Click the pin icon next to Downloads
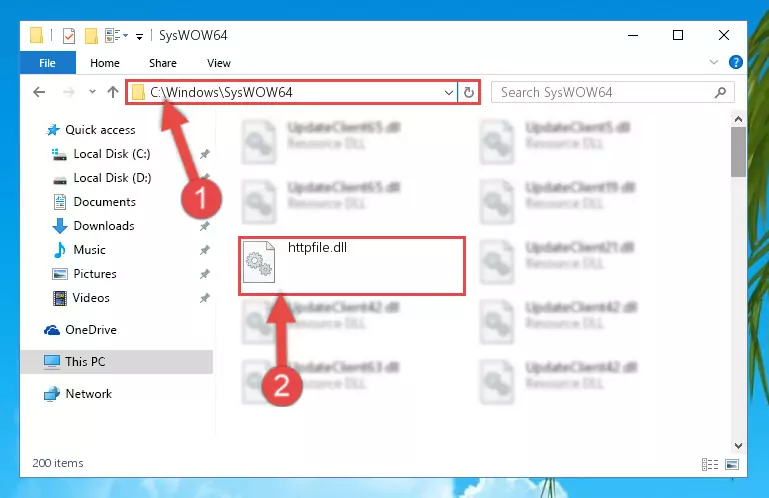 pos(205,226)
